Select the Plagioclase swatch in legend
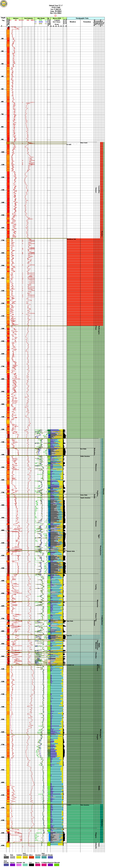136x868 pixels. (50, 865)
